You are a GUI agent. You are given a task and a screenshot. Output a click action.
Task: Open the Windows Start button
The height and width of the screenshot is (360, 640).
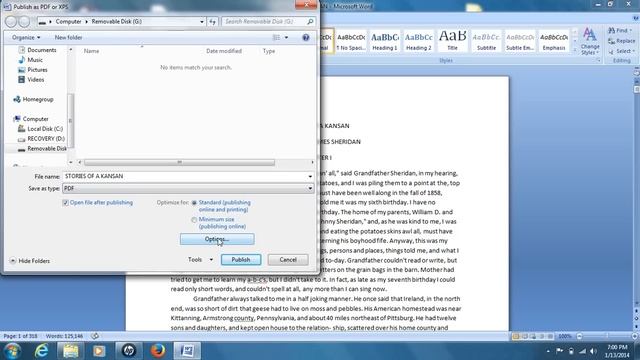pos(12,351)
